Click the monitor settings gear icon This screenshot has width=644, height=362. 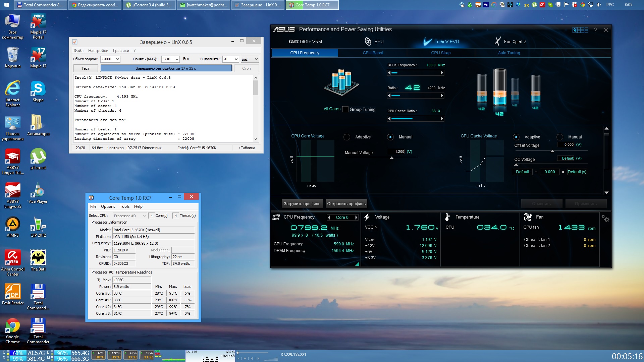(x=605, y=219)
